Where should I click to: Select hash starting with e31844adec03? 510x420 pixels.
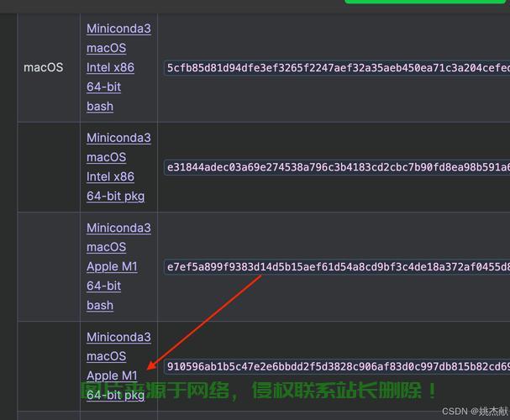tap(337, 167)
